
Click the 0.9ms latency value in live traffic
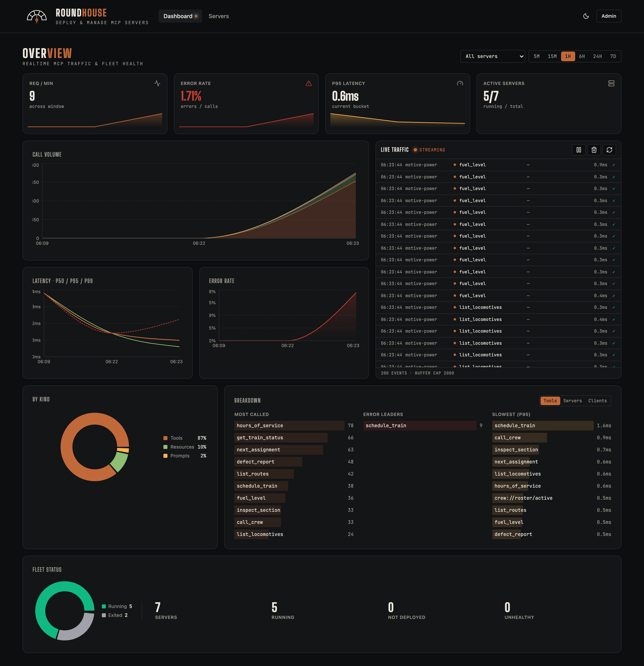click(x=600, y=165)
